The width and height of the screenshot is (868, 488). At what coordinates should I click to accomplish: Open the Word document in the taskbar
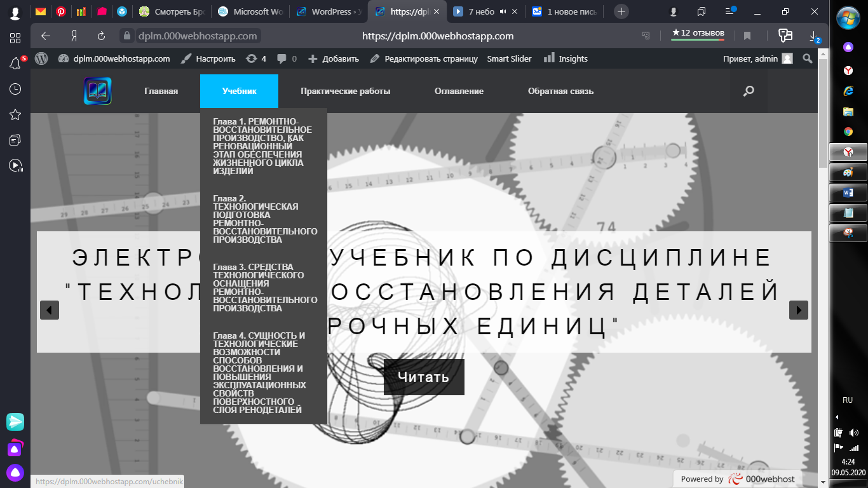848,193
